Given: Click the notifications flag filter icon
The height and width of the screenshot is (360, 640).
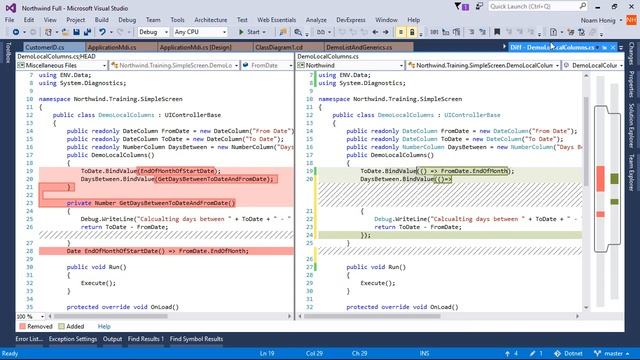Looking at the screenshot, I should [462, 7].
